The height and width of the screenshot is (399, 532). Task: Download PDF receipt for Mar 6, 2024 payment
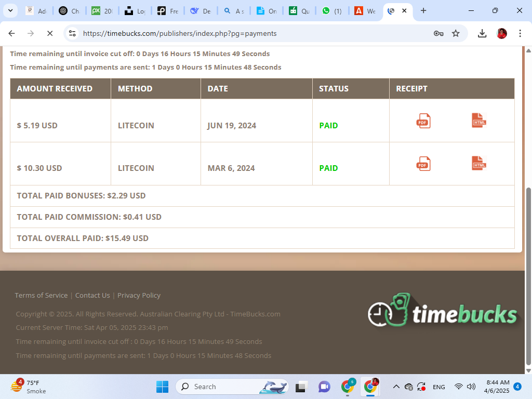423,164
